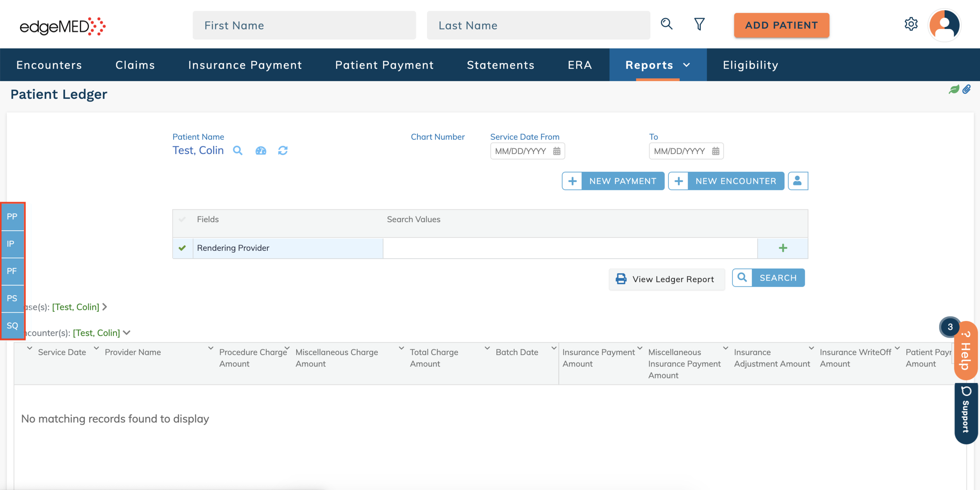Open the settings gear icon
980x490 pixels.
[911, 24]
